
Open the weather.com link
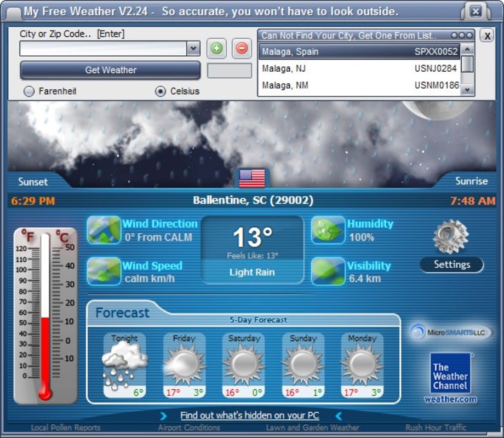coord(450,400)
